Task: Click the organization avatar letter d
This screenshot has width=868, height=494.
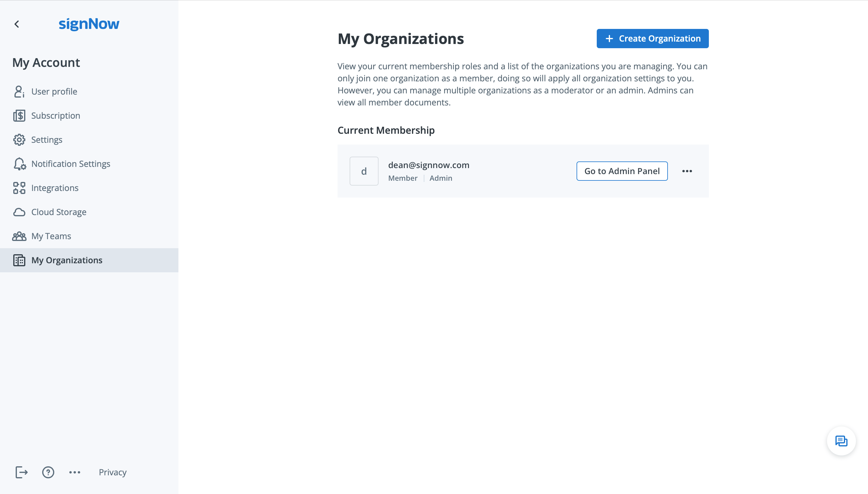Action: [x=363, y=171]
